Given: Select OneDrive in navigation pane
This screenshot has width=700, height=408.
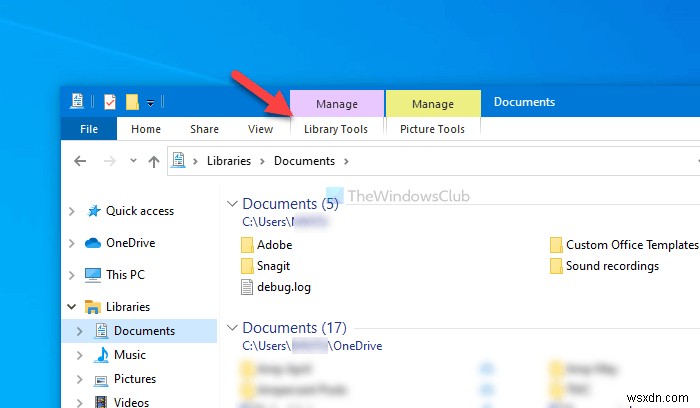Looking at the screenshot, I should coord(130,243).
